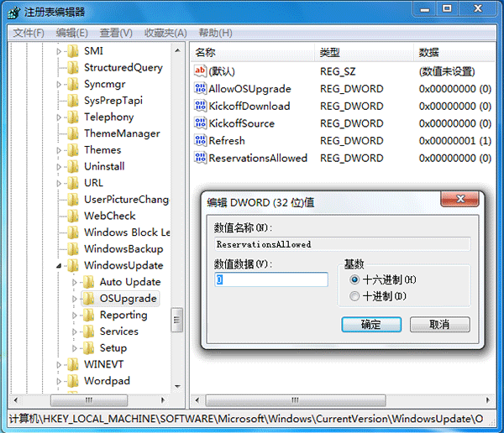The height and width of the screenshot is (433, 504).
Task: Select hexadecimal (十六进制) base option
Action: (x=354, y=279)
